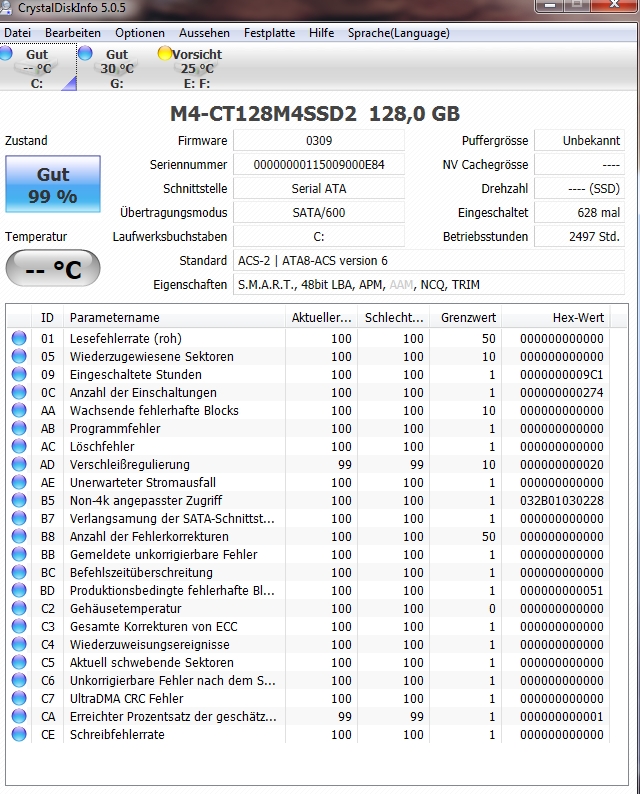Click the Aktueller... column header

[x=321, y=317]
